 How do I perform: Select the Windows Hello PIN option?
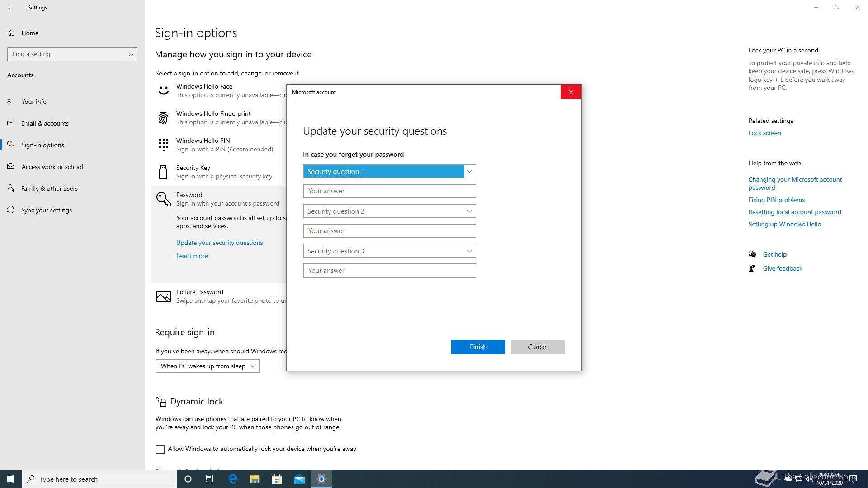point(219,145)
